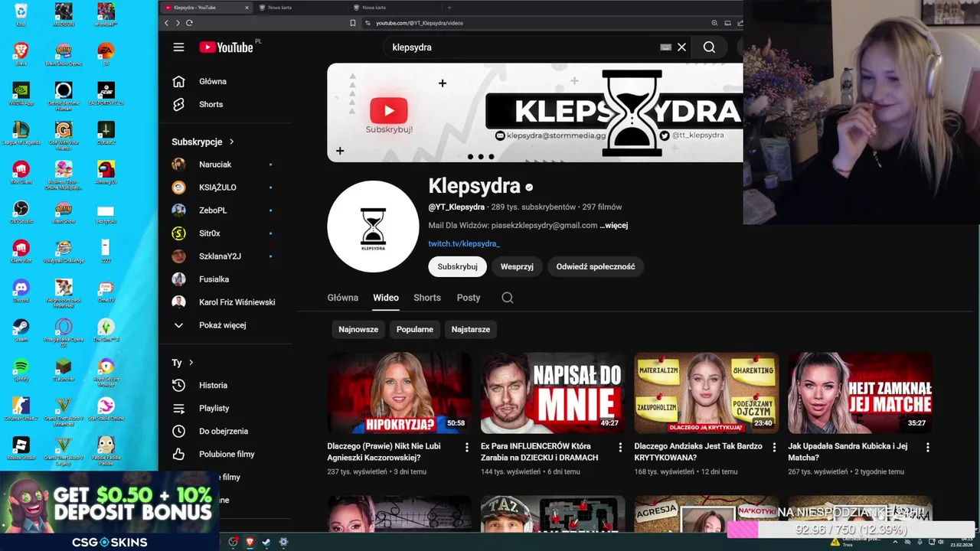The image size is (980, 551).
Task: Open the HIPOKRYZJA Kaczorowska video thumbnail
Action: pyautogui.click(x=399, y=393)
